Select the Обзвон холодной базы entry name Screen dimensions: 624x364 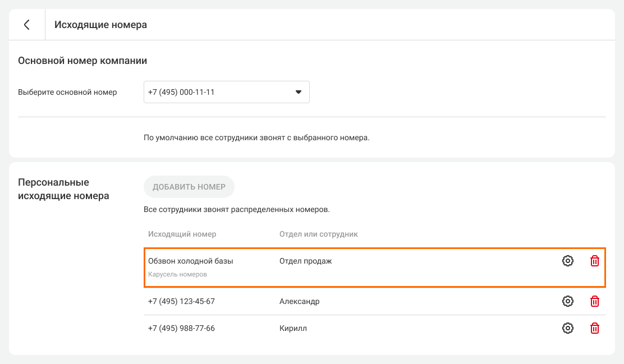[x=190, y=261]
